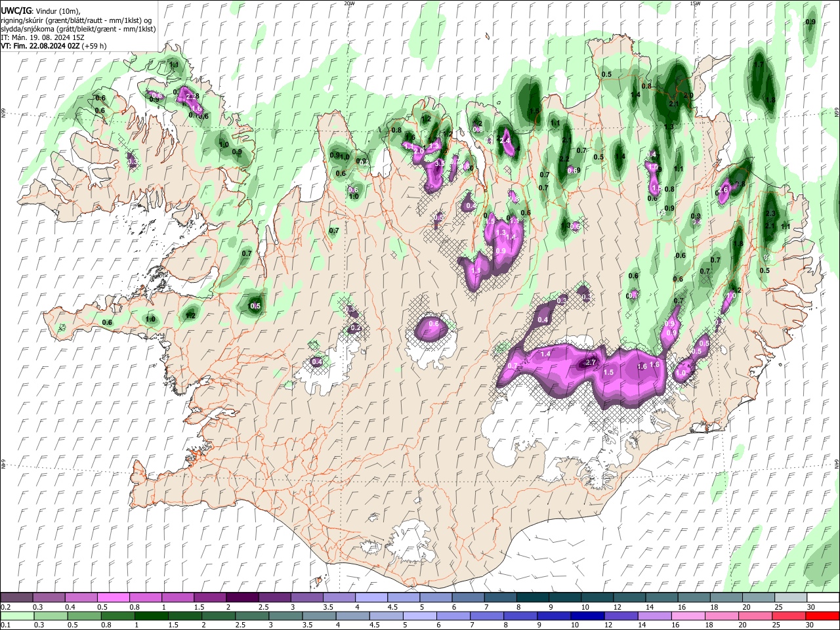Click the 'UWC/IG' title text

[x=16, y=11]
